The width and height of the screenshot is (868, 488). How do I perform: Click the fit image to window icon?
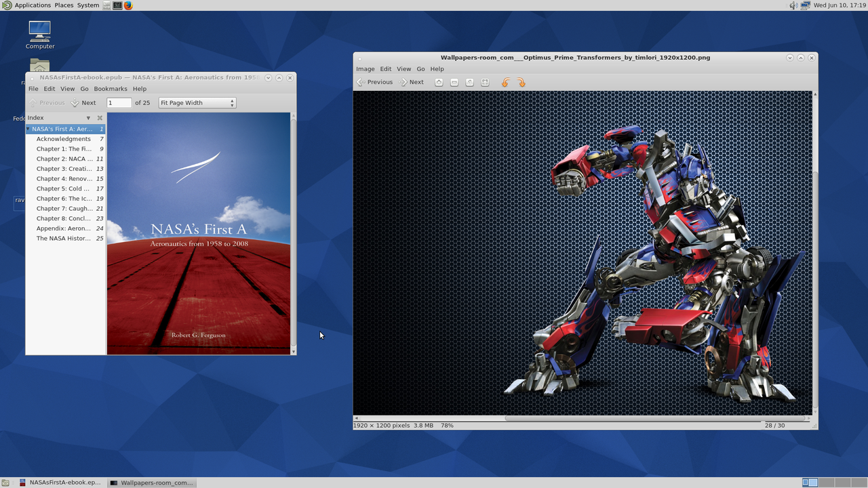pos(485,82)
